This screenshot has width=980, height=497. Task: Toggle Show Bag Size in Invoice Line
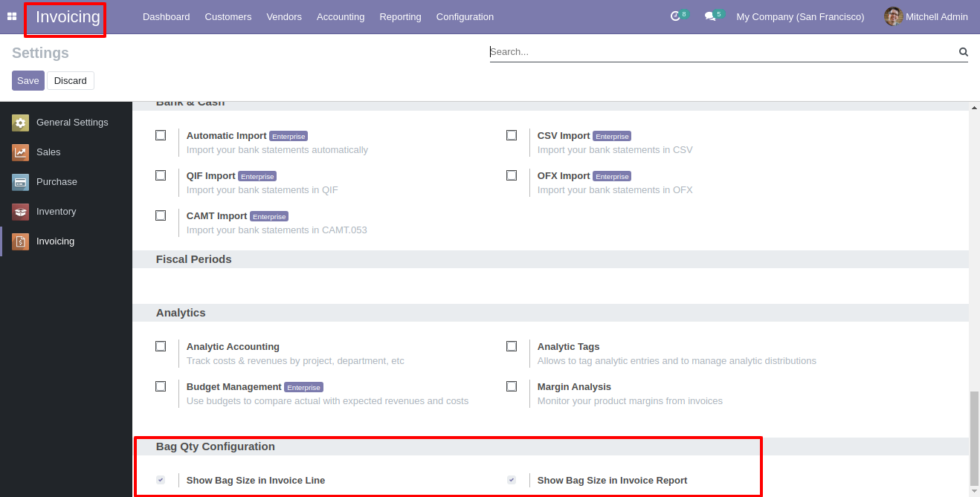161,480
